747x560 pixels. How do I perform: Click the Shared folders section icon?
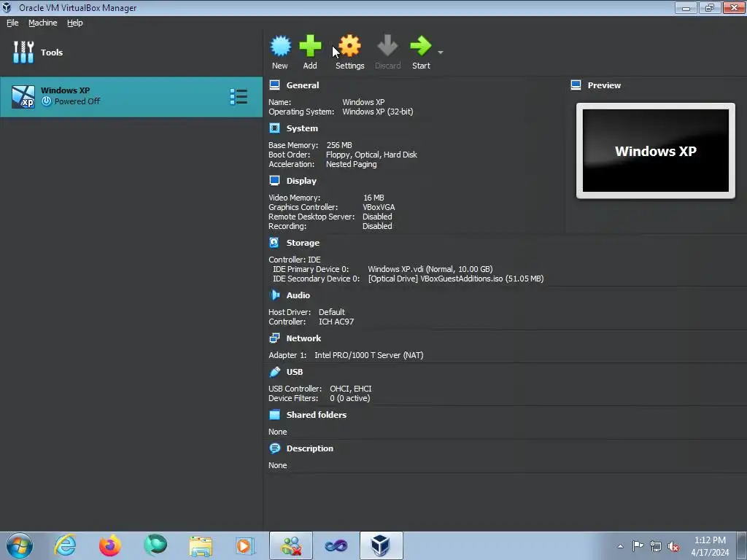(x=274, y=415)
